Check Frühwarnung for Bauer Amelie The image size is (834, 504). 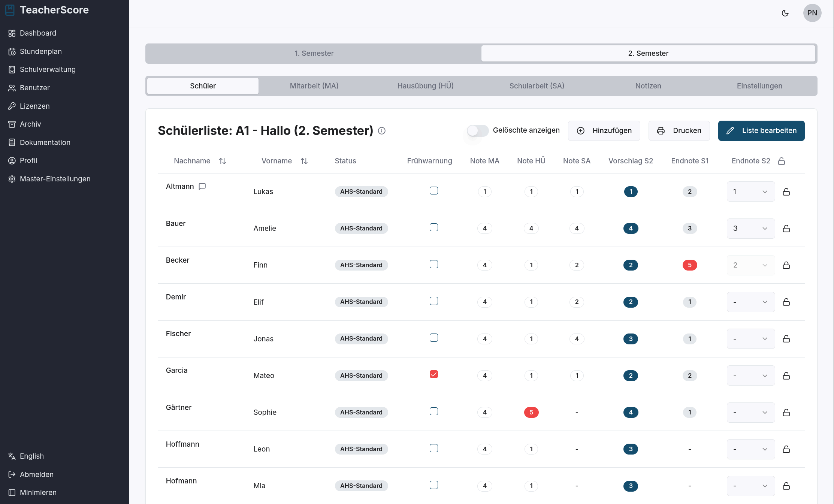coord(434,227)
